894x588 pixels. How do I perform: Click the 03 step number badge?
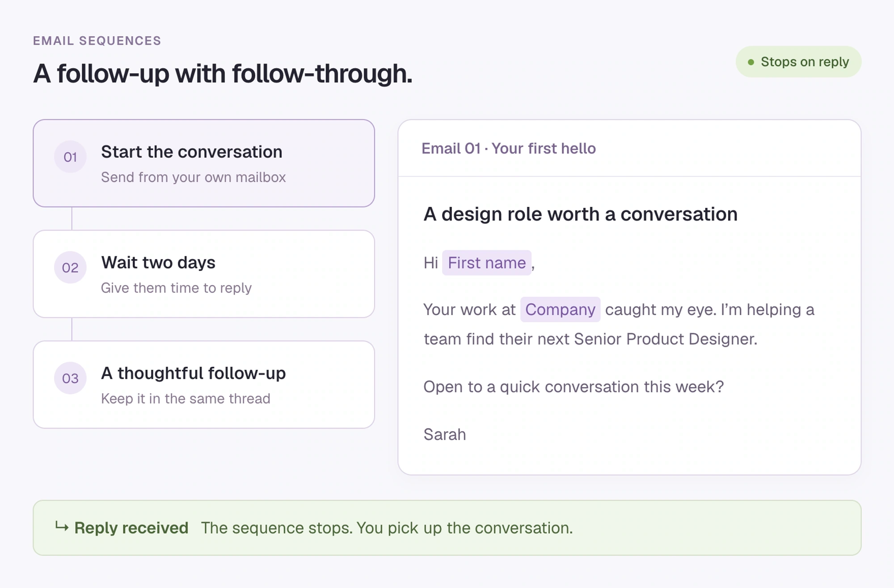tap(70, 378)
